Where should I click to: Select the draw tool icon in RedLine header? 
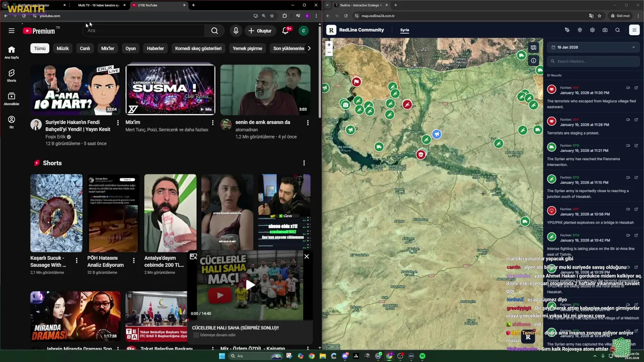tap(567, 30)
